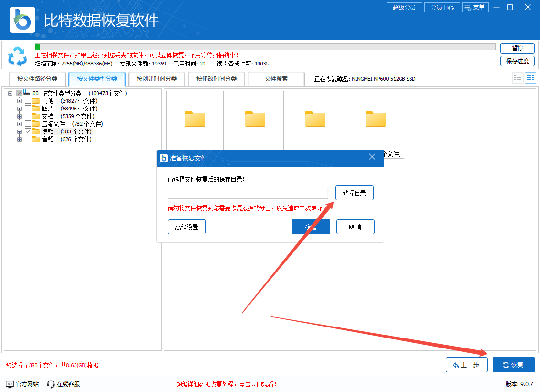Switch to 按文件路径分类 tab
This screenshot has width=540, height=392.
point(37,79)
